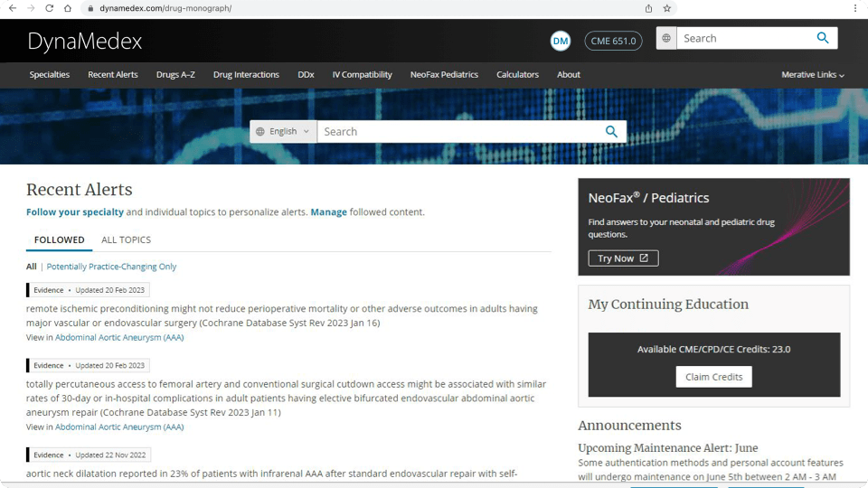Click the hero search magnifier icon

click(611, 131)
